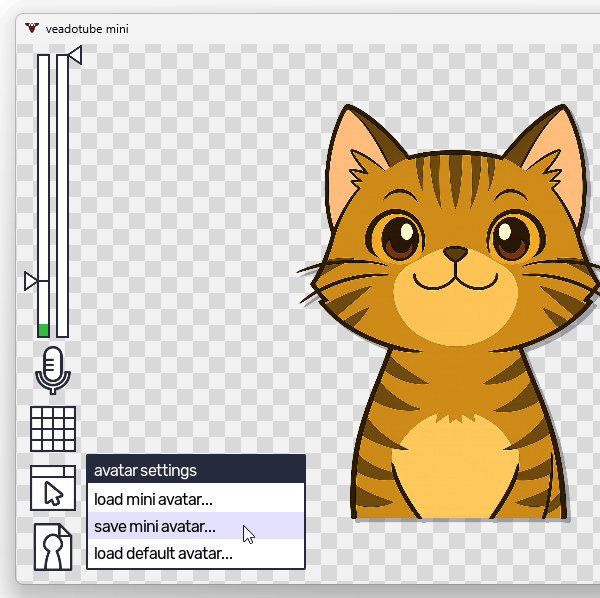This screenshot has width=600, height=598.
Task: Click the right vertical sensitivity bar
Action: [x=62, y=196]
